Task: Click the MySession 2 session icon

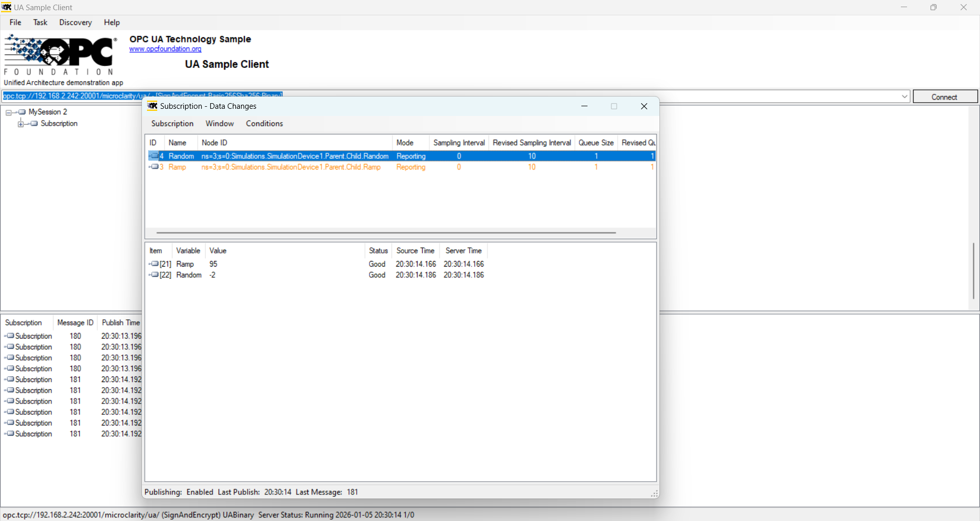Action: pos(22,112)
